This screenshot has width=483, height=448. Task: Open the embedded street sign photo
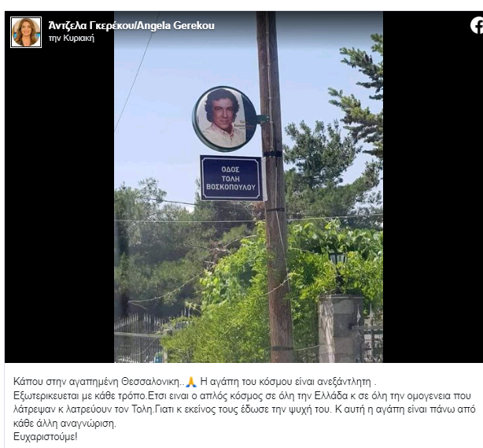[249, 187]
